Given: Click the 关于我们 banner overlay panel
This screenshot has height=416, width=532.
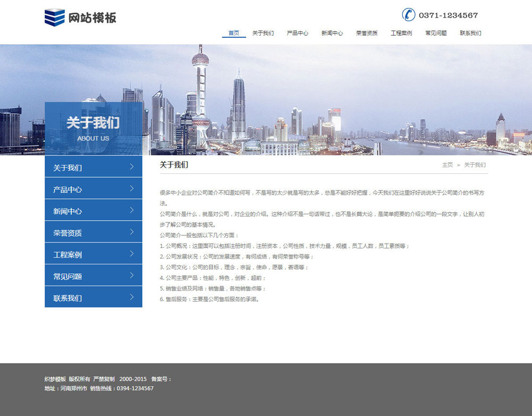Looking at the screenshot, I should click(93, 127).
